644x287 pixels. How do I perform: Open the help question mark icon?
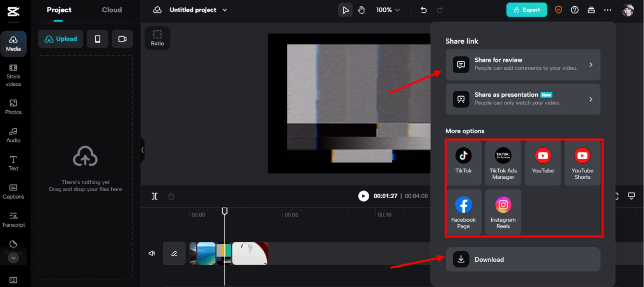pos(575,10)
